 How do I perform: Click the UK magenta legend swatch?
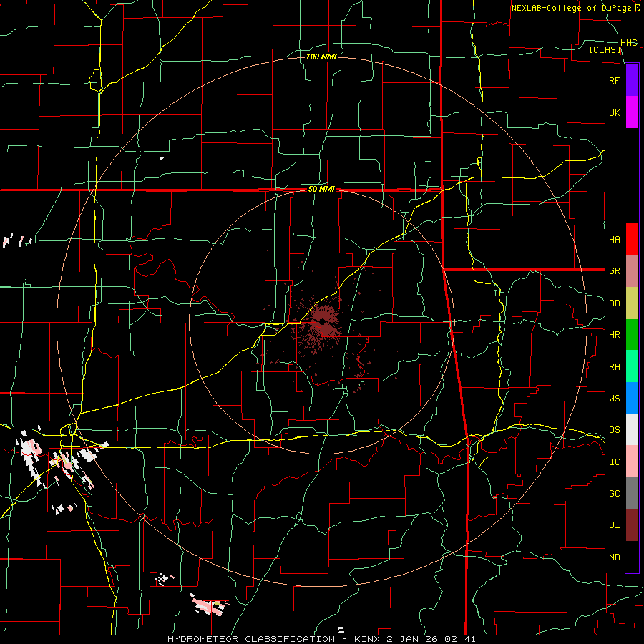click(x=632, y=112)
